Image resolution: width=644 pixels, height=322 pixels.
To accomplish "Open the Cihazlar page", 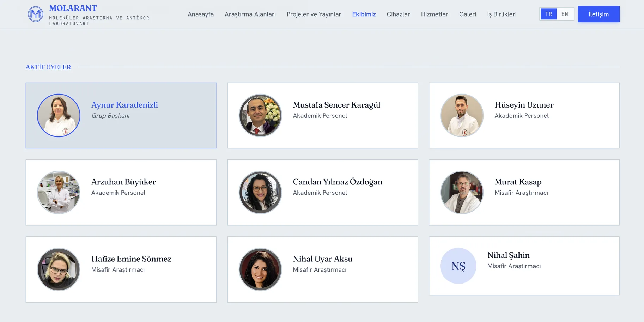I will click(x=398, y=14).
